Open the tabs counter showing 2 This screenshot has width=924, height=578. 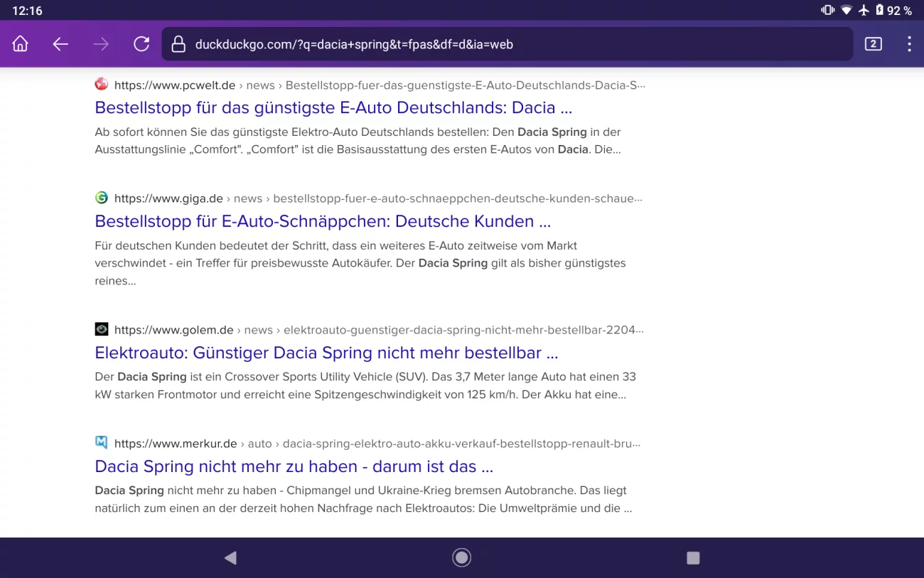[874, 44]
